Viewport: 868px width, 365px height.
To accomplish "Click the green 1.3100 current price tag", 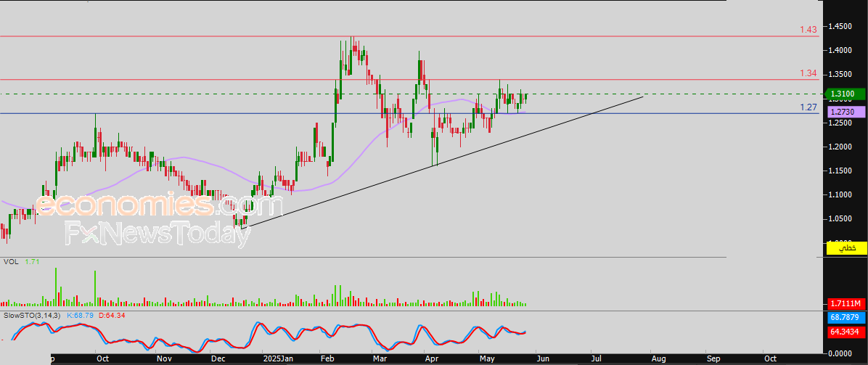I will [x=847, y=94].
